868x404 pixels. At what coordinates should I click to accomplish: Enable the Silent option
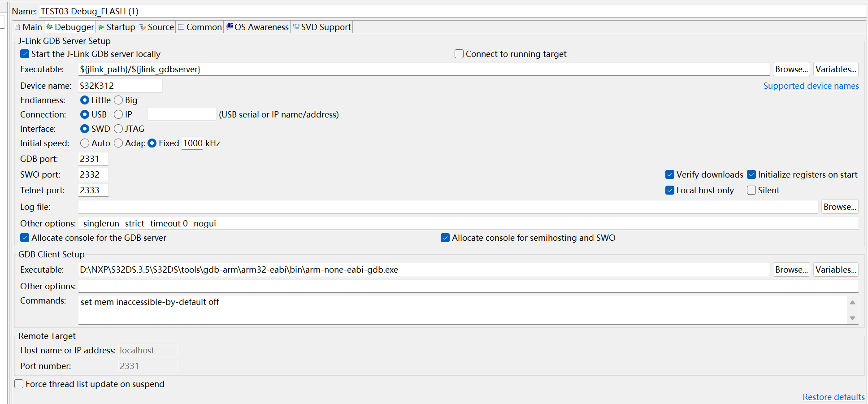pos(751,190)
